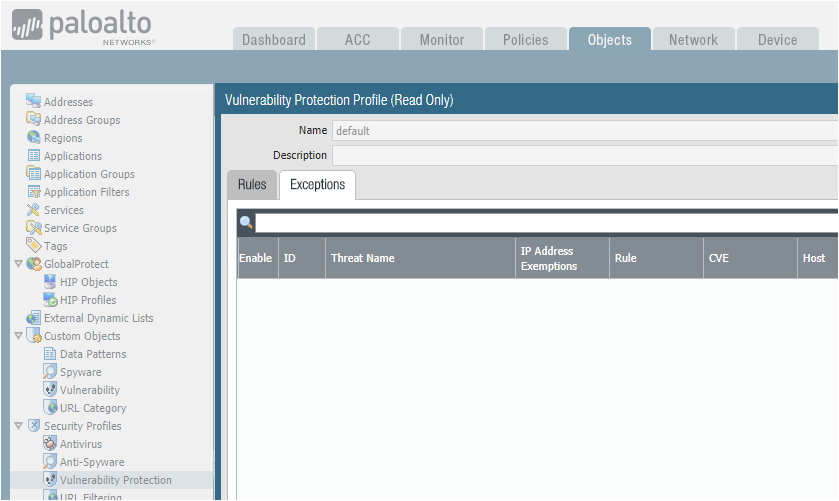Click the Security Profiles icon
Screen dimensions: 839x501
[34, 426]
